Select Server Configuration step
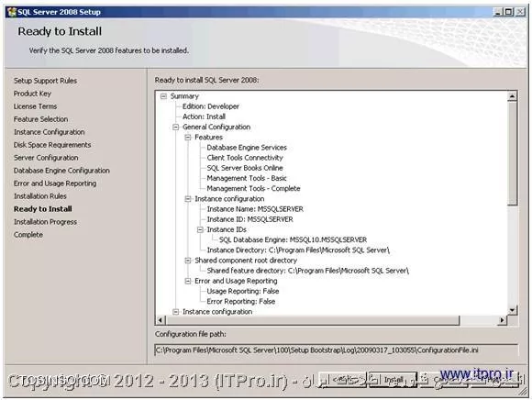This screenshot has width=532, height=400. (x=46, y=158)
